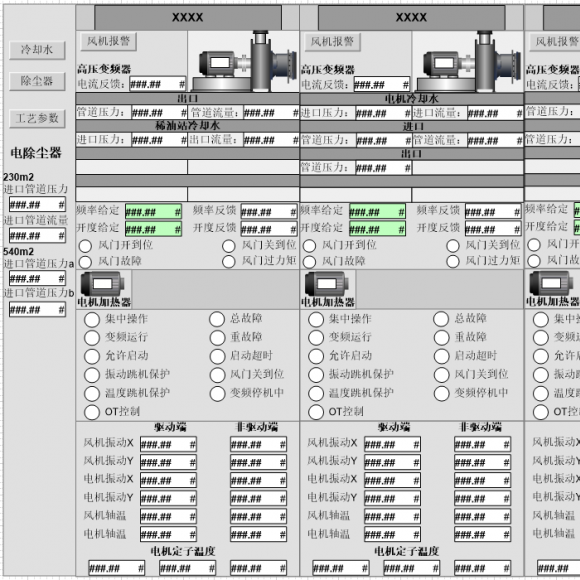This screenshot has width=580, height=580.
Task: Click 540m2 进口管道压力a value field
Action: point(37,278)
